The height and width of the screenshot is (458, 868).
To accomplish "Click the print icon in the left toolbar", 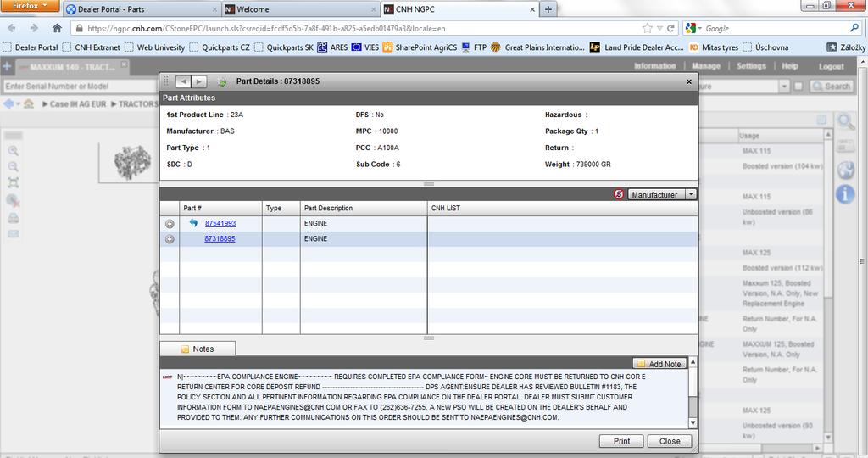I will 14,218.
